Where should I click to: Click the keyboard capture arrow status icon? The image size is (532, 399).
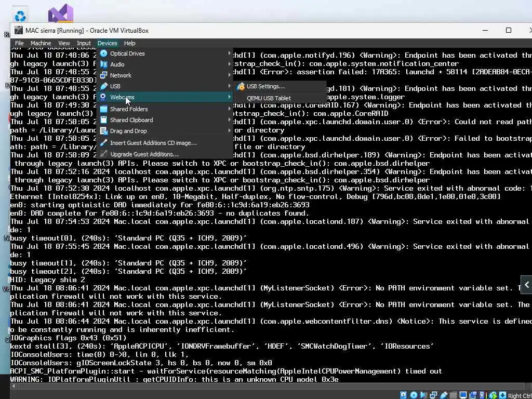click(x=502, y=395)
